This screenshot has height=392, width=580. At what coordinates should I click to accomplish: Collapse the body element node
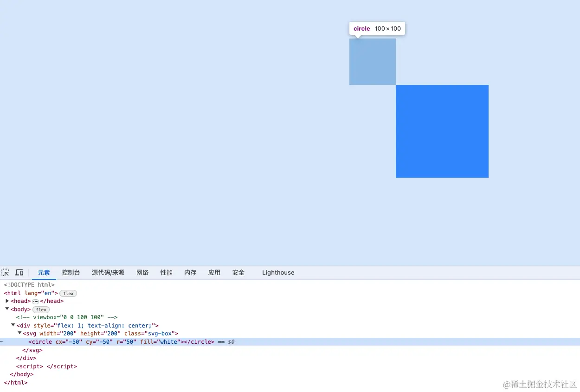click(x=7, y=309)
